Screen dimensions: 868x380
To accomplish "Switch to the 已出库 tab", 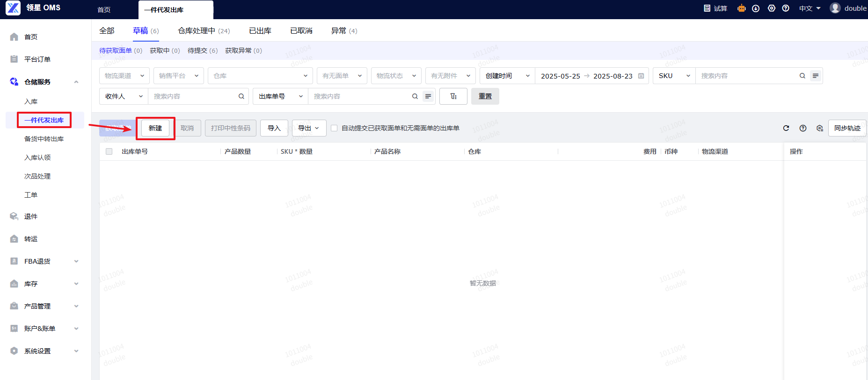I will coord(260,31).
